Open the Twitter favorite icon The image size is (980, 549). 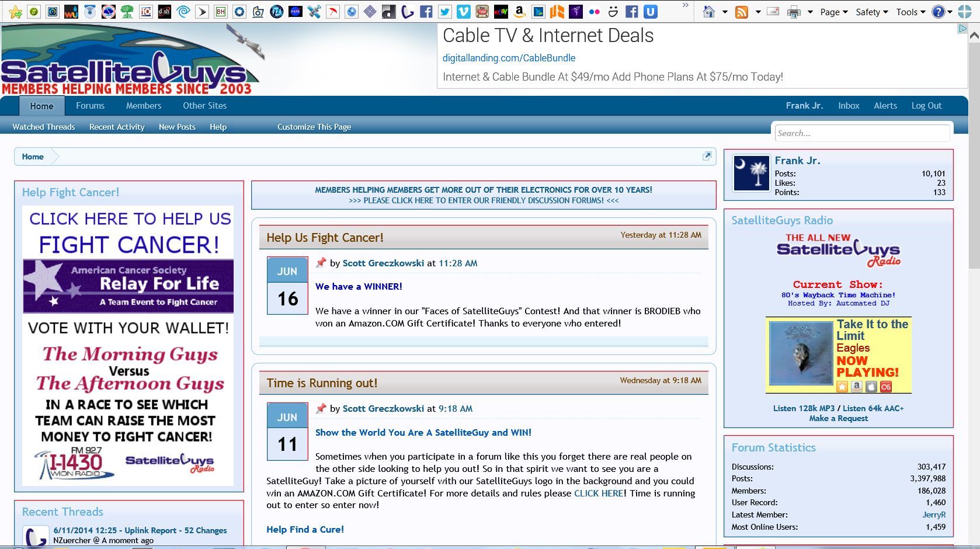[x=445, y=12]
